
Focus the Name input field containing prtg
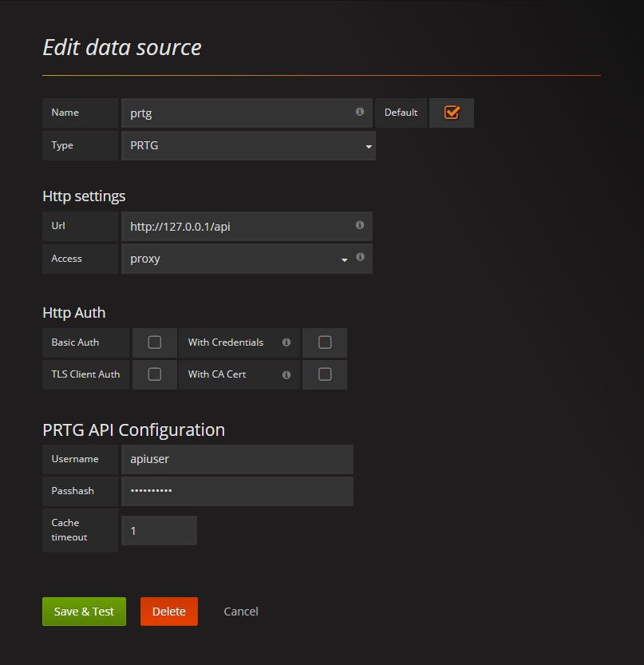[247, 113]
